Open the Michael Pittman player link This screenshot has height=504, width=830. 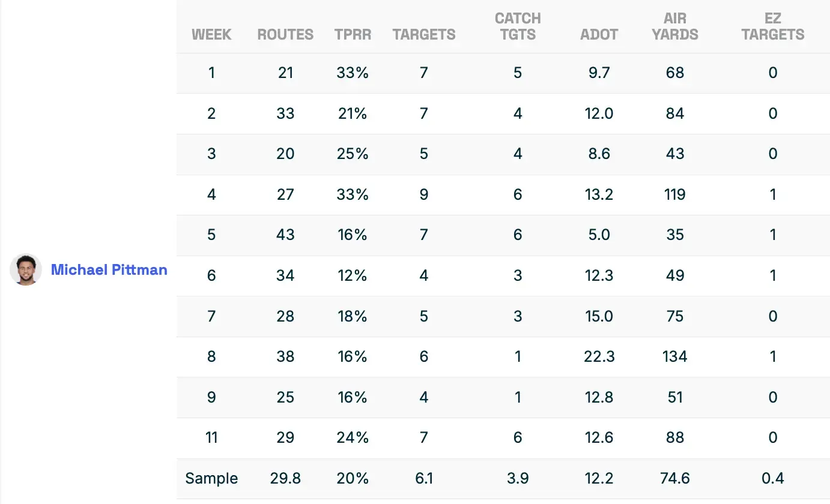(109, 270)
